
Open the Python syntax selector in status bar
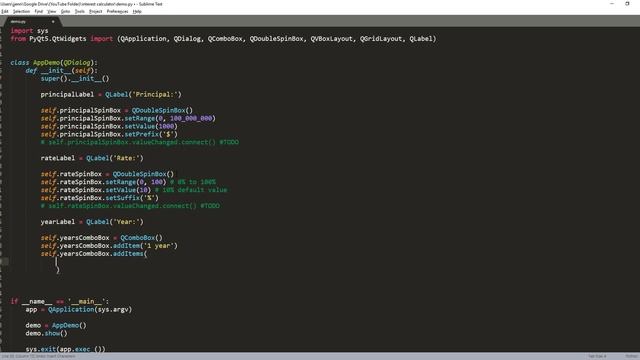point(632,356)
